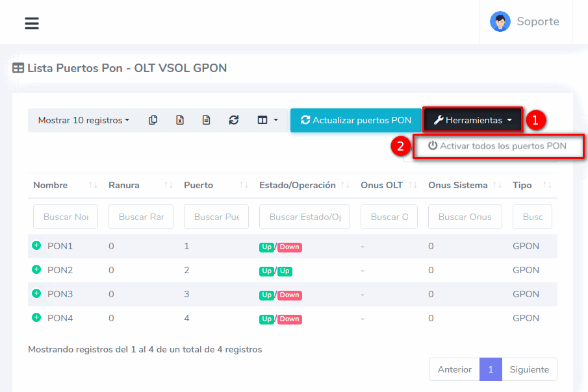This screenshot has width=588, height=392.
Task: Click the refresh table icon
Action: click(234, 120)
